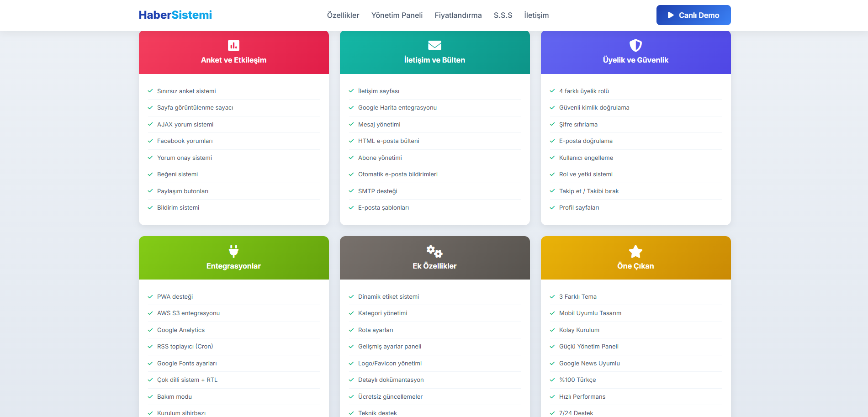Click the bar chart icon above Anket ve Etkileşim

(233, 45)
